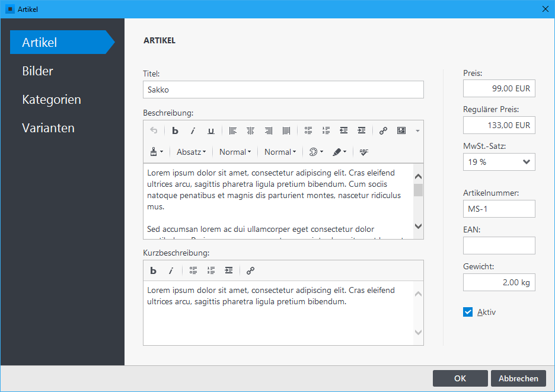Open the color palette text color dropdown
The image size is (555, 392).
(x=316, y=152)
